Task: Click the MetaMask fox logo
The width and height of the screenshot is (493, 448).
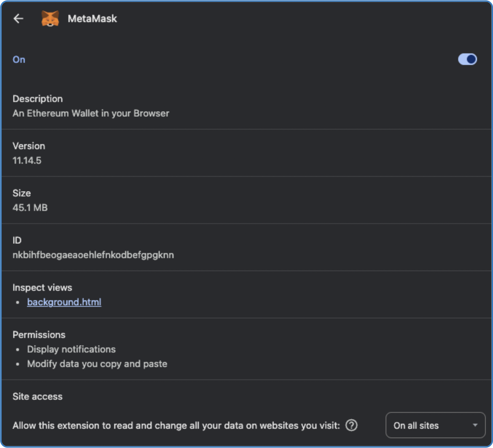Action: coord(50,18)
